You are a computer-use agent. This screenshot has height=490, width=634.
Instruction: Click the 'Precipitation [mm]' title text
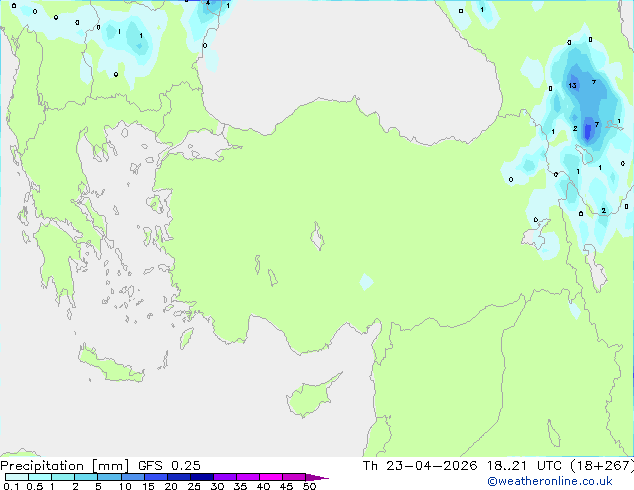[65, 466]
